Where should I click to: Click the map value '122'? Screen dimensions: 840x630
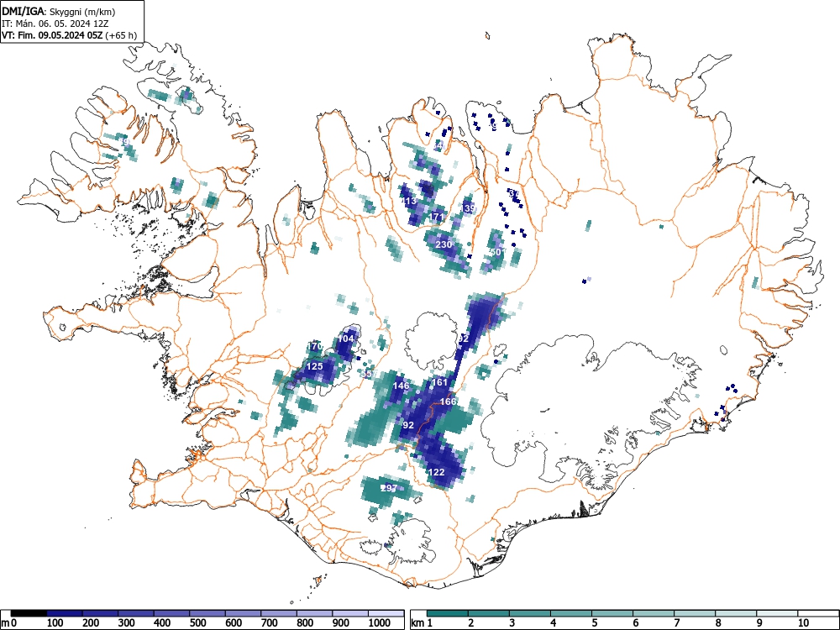pos(437,472)
